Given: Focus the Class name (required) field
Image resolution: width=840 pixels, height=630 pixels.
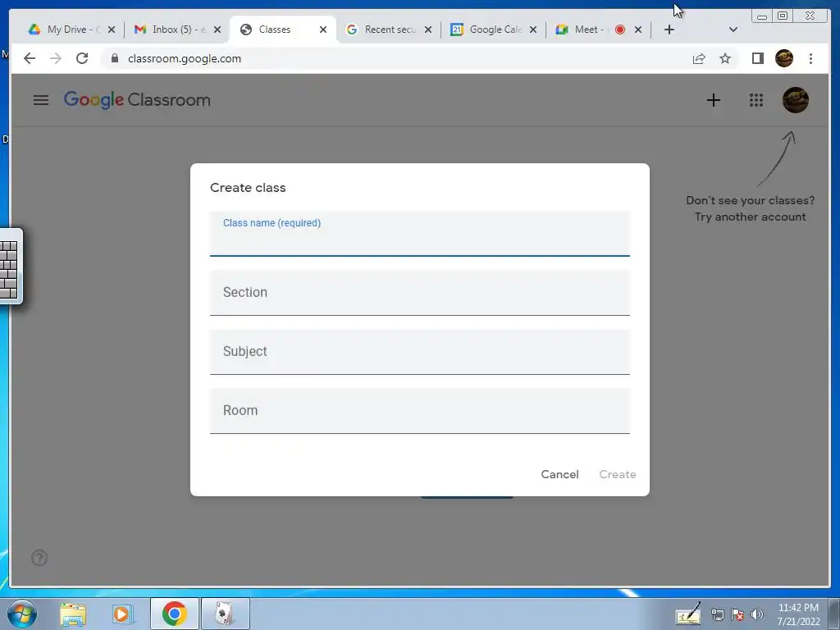Looking at the screenshot, I should (419, 234).
